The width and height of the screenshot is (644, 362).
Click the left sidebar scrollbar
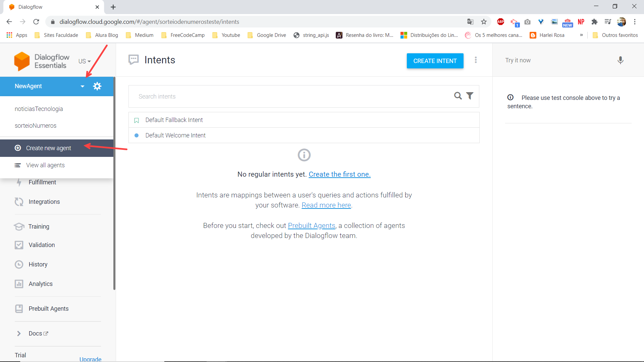pyautogui.click(x=114, y=184)
